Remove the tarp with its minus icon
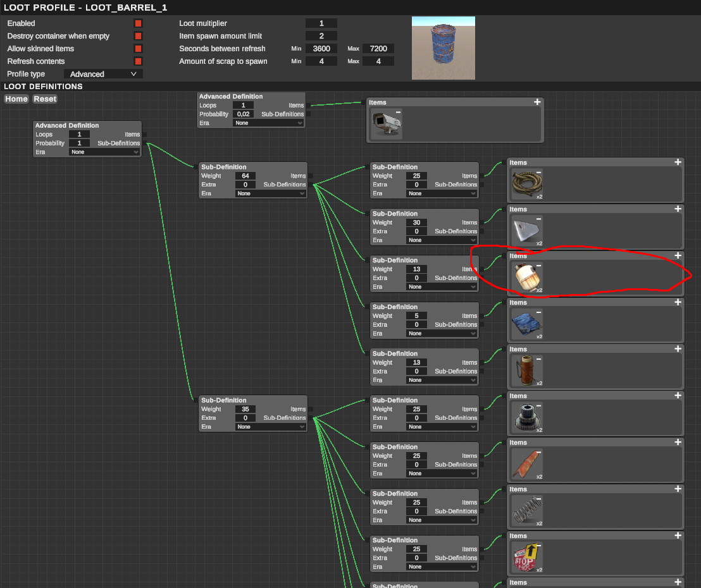 pyautogui.click(x=538, y=312)
